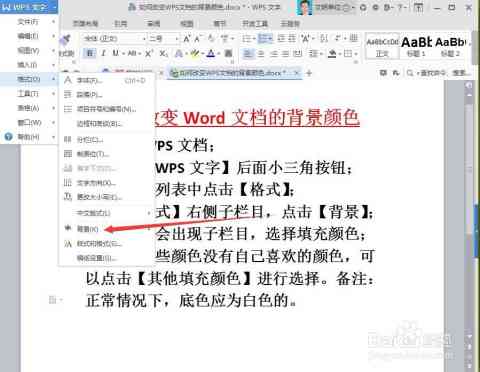Center align the text
This screenshot has width=480, height=372.
tap(261, 53)
